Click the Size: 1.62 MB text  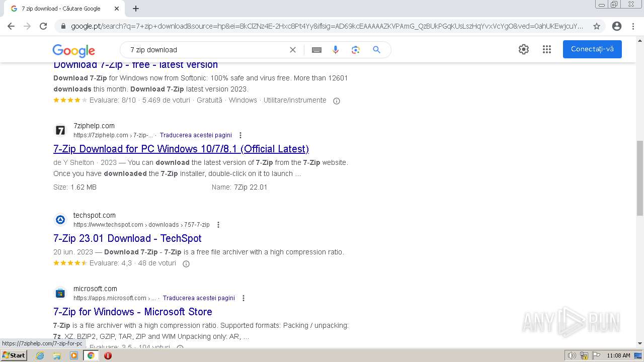(75, 187)
